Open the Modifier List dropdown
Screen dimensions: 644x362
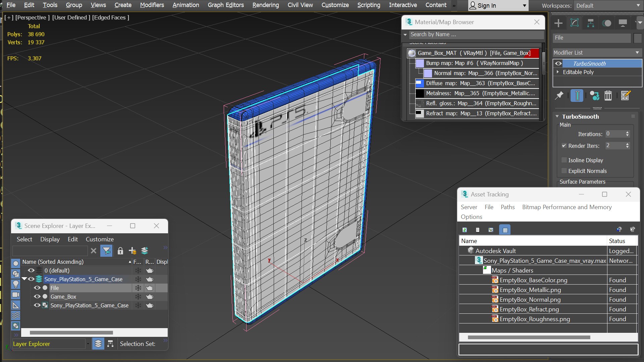pos(597,53)
